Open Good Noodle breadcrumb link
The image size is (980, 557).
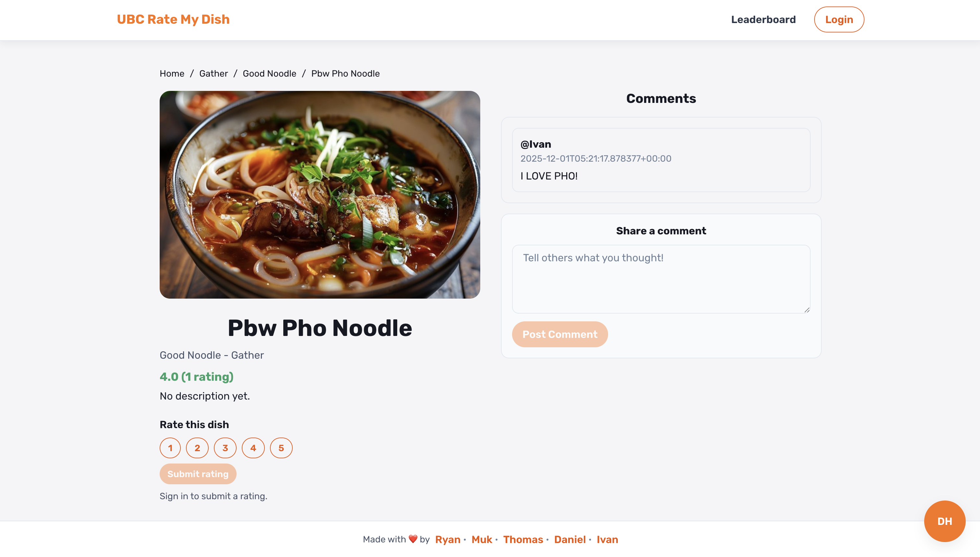click(x=270, y=73)
